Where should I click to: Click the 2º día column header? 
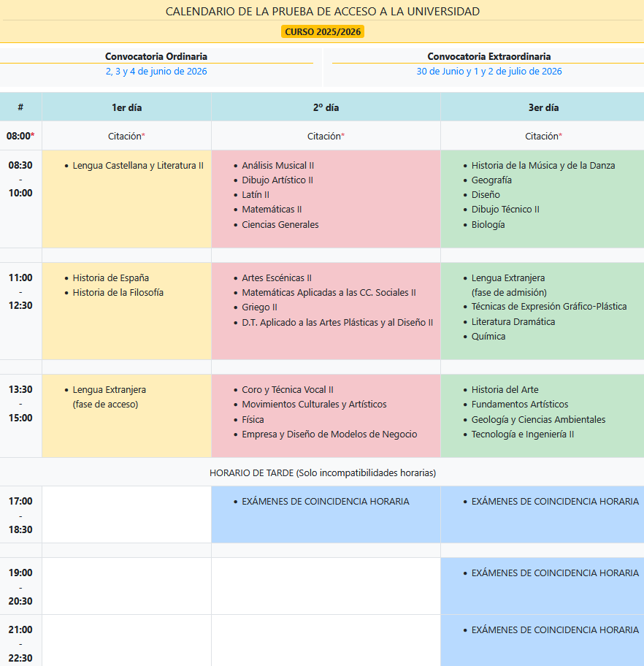tap(326, 107)
